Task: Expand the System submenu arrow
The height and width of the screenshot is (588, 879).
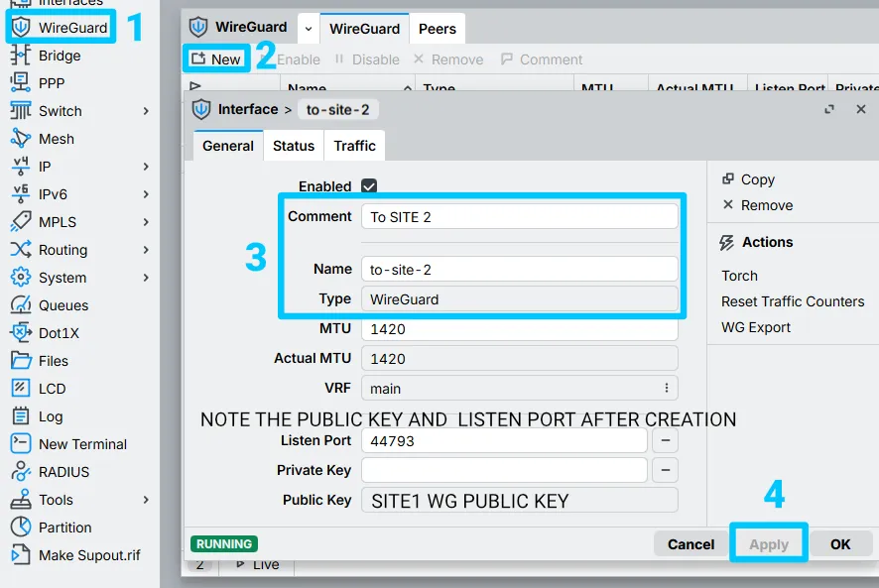Action: coord(146,278)
